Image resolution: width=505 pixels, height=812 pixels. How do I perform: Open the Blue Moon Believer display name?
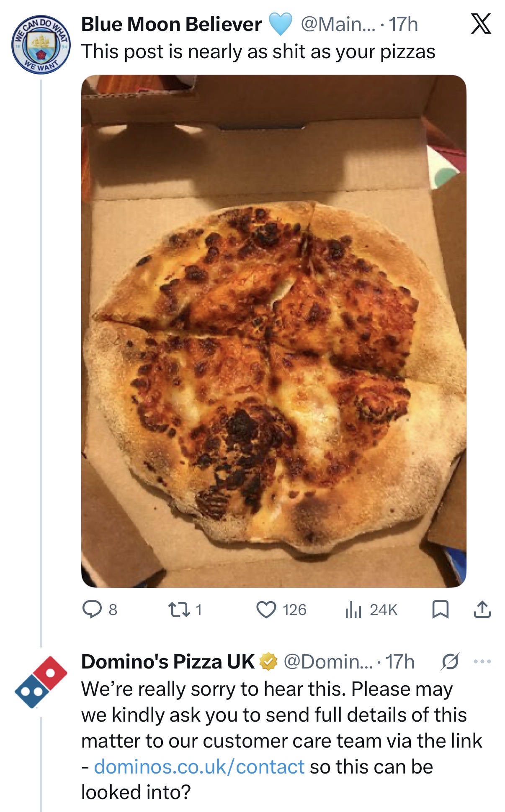(171, 24)
